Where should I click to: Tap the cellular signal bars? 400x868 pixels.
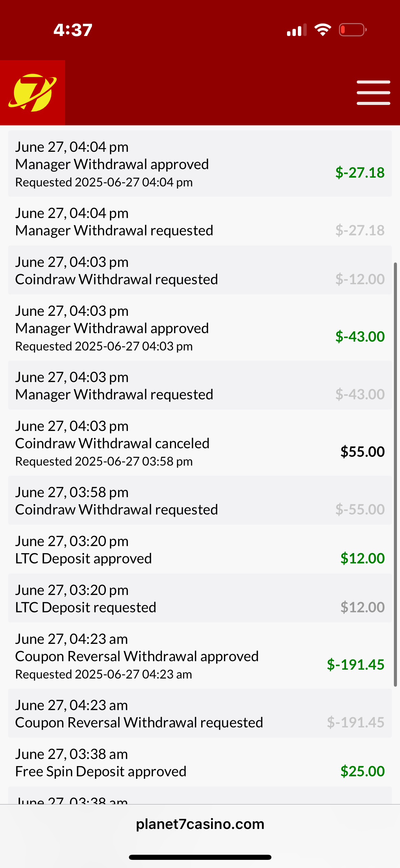pos(297,30)
